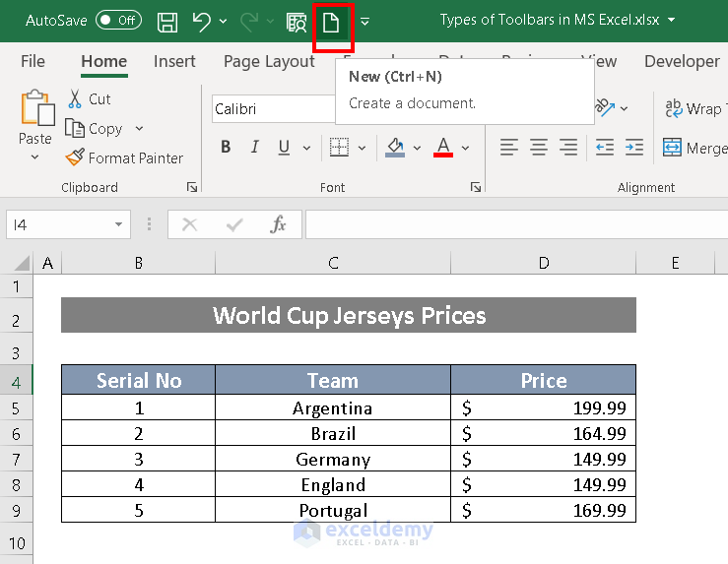Toggle Underline formatting

(x=284, y=148)
